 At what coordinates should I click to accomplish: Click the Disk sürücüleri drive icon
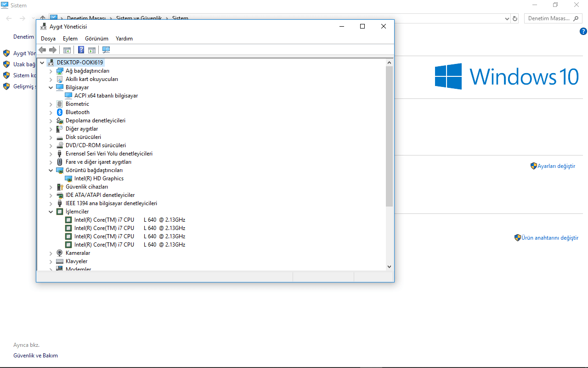[x=60, y=137]
